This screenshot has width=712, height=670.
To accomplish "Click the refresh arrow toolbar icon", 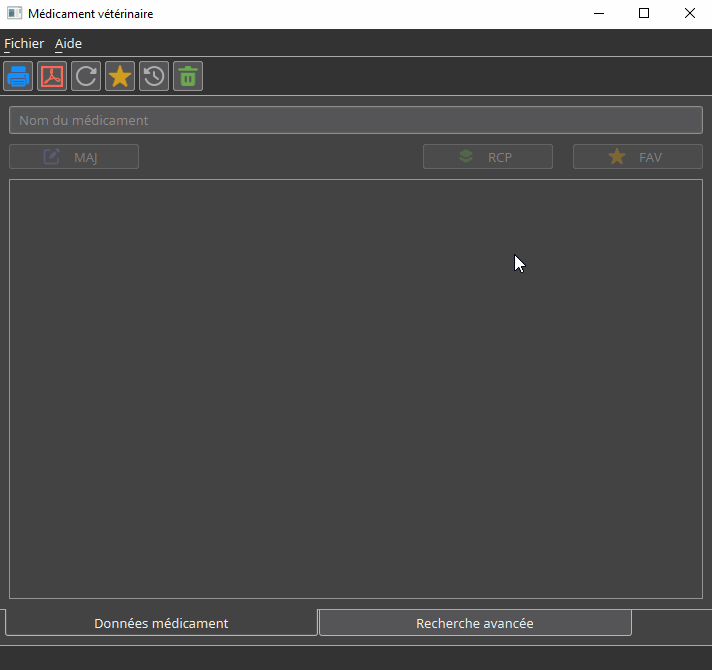I will point(86,76).
